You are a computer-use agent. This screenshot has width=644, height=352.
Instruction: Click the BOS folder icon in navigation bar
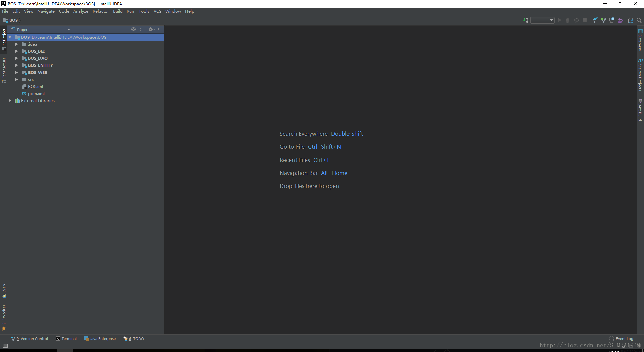pos(6,20)
